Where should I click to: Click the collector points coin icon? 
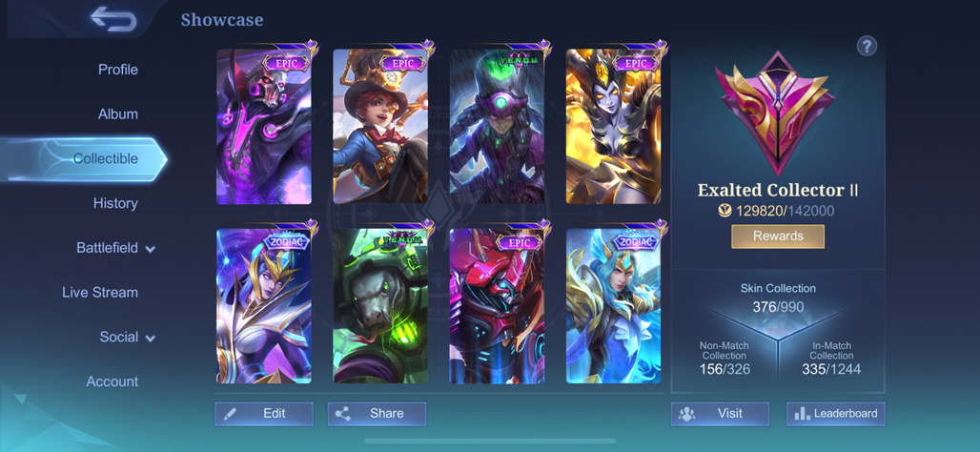click(x=725, y=211)
